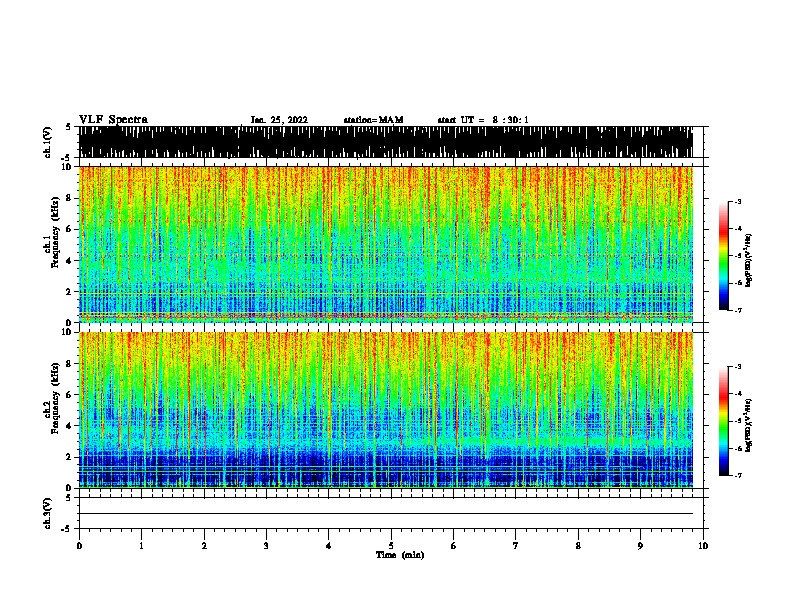Click inside the ch.1 spectrogram plot
This screenshot has width=792, height=612.
tap(386, 244)
